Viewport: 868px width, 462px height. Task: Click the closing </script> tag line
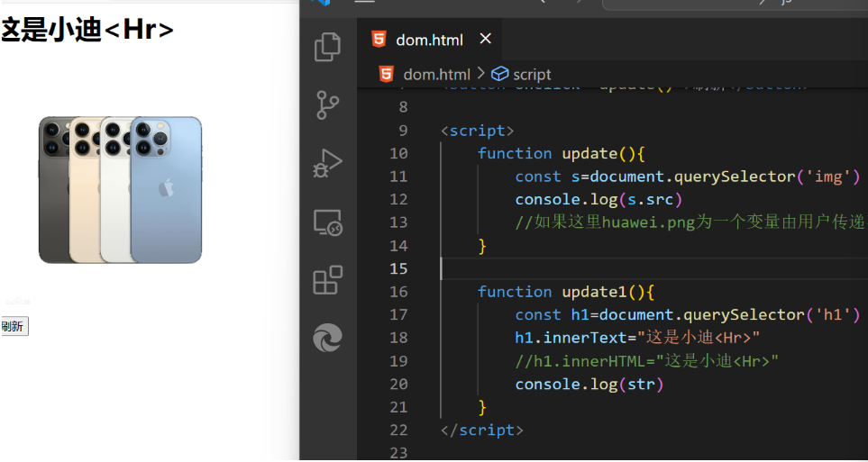coord(482,430)
